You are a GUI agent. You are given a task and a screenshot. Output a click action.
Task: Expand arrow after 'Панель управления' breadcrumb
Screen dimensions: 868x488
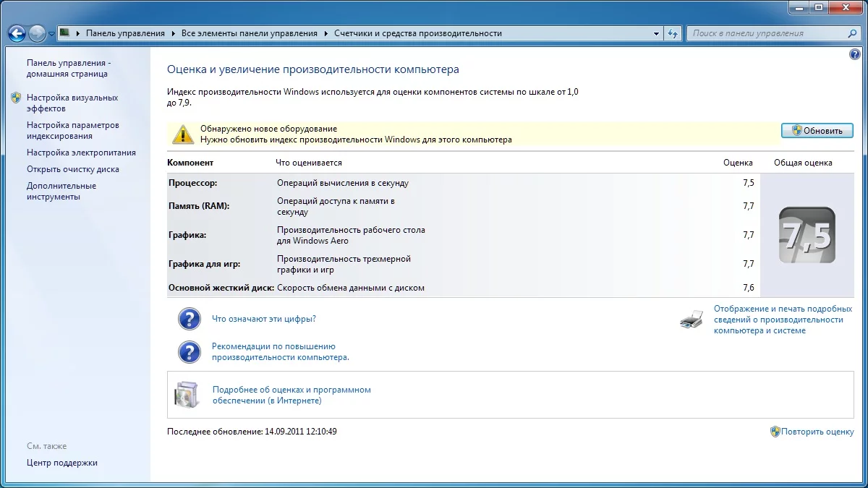173,33
